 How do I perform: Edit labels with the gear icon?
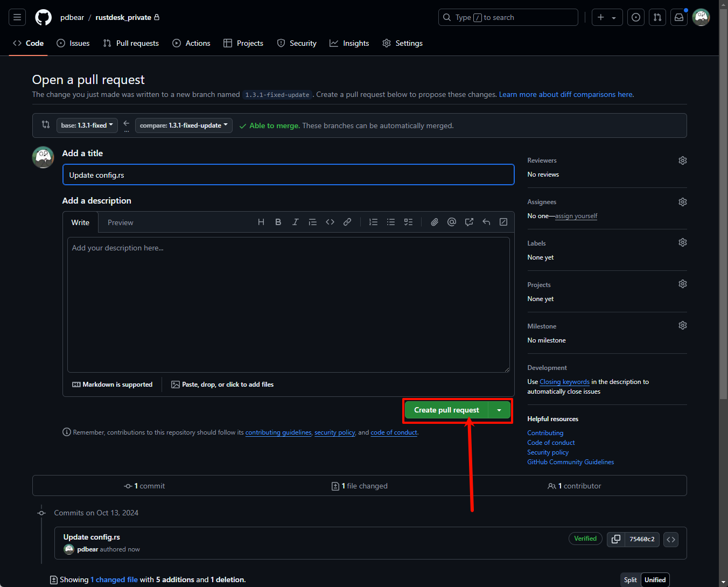(683, 242)
